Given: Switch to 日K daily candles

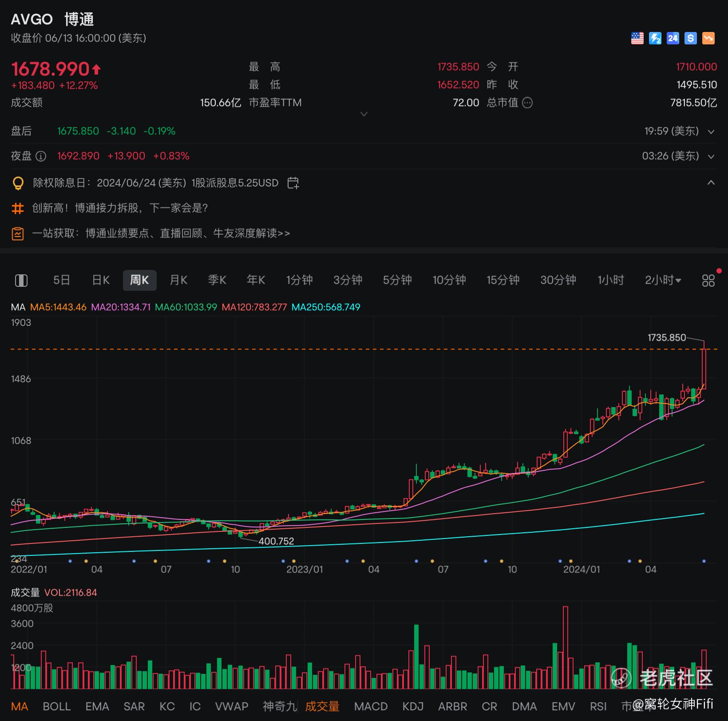Looking at the screenshot, I should [101, 280].
